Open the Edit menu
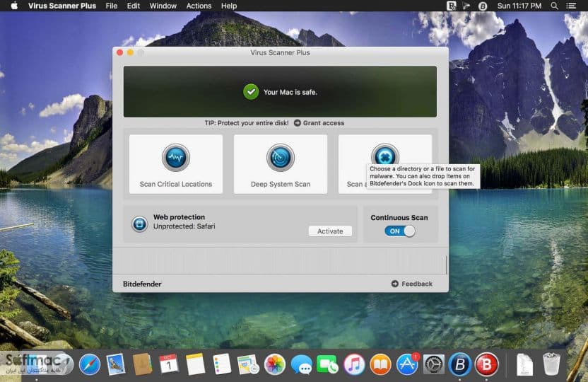 pos(133,6)
